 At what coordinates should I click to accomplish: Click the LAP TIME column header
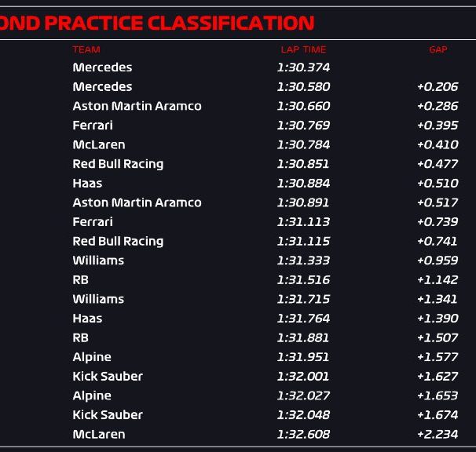pos(303,49)
